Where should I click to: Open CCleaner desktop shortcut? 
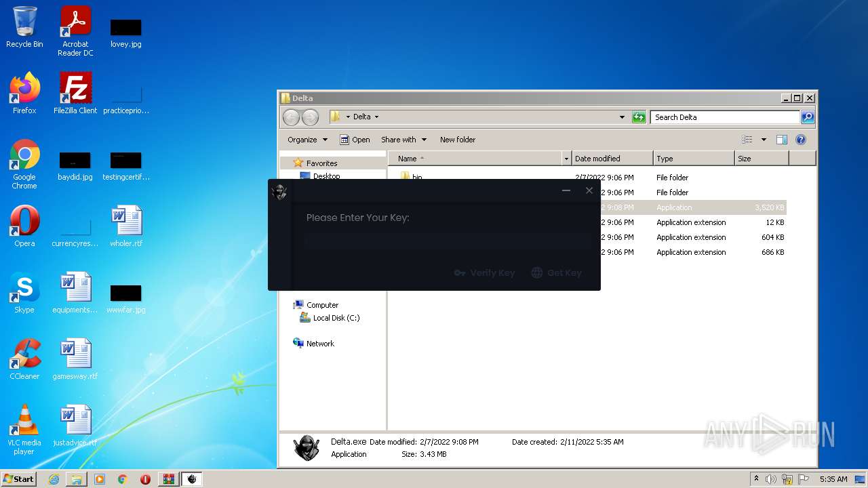pyautogui.click(x=24, y=359)
